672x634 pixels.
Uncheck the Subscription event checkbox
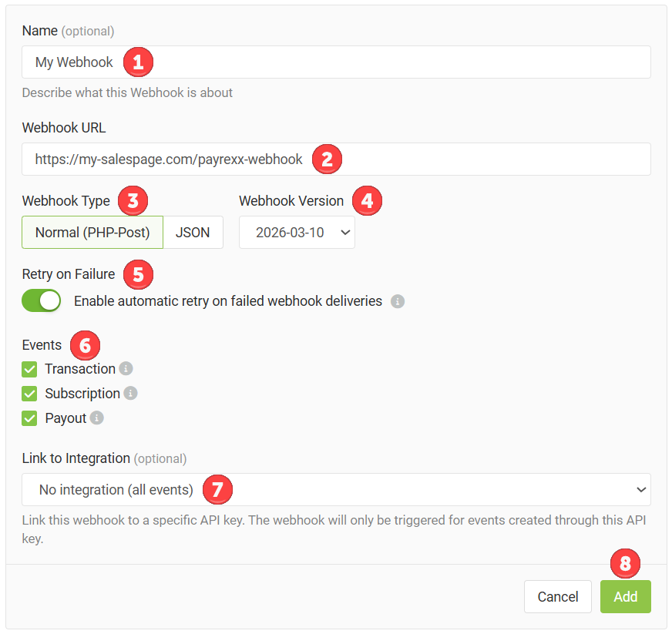(30, 394)
